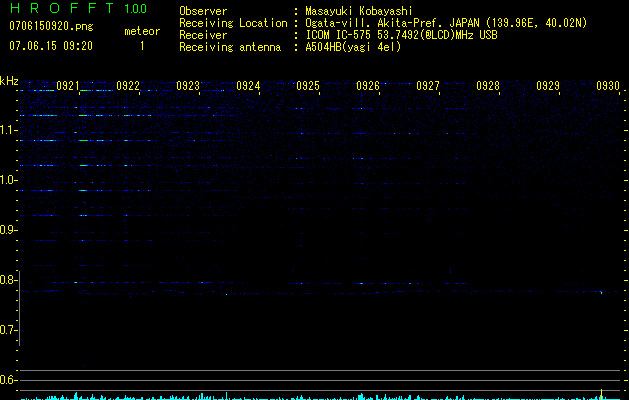Click the 0922 time marker
629x400 pixels.
point(128,86)
